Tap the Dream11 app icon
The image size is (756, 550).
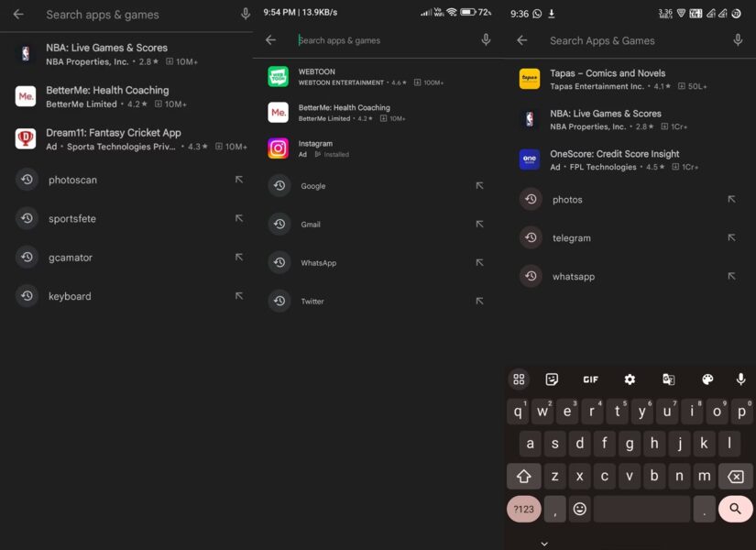[x=26, y=139]
